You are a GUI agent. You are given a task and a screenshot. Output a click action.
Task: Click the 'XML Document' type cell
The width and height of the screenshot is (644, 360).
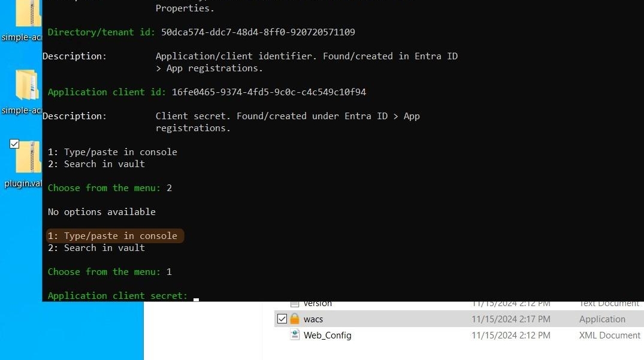tap(609, 335)
